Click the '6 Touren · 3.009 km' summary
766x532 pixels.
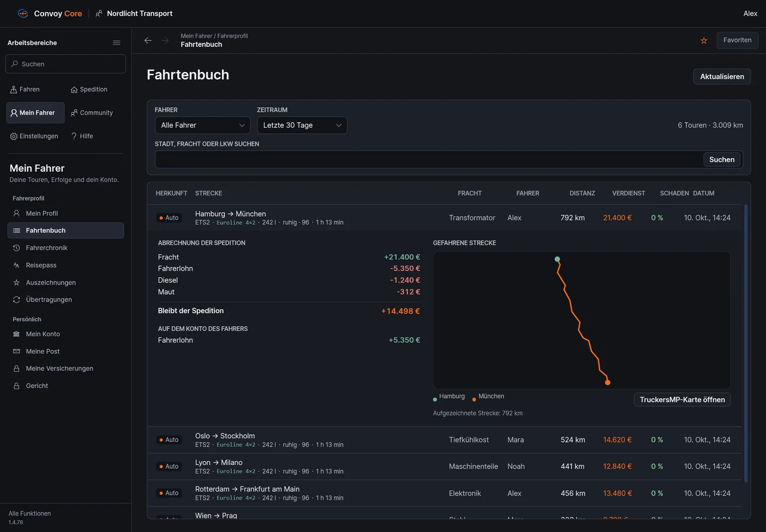click(x=710, y=125)
